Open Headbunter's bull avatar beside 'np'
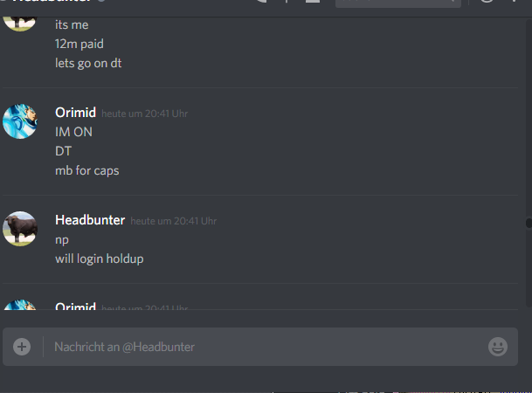 20,229
